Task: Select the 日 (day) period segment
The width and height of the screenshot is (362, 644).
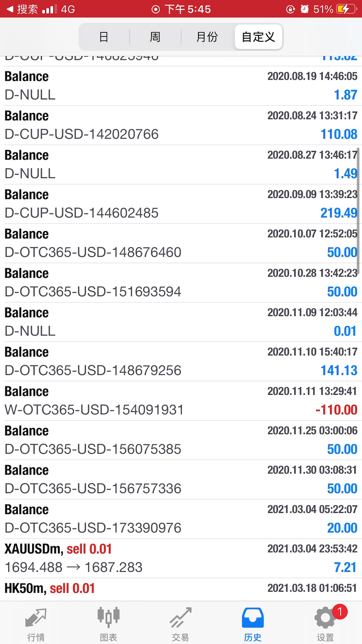Action: tap(104, 37)
